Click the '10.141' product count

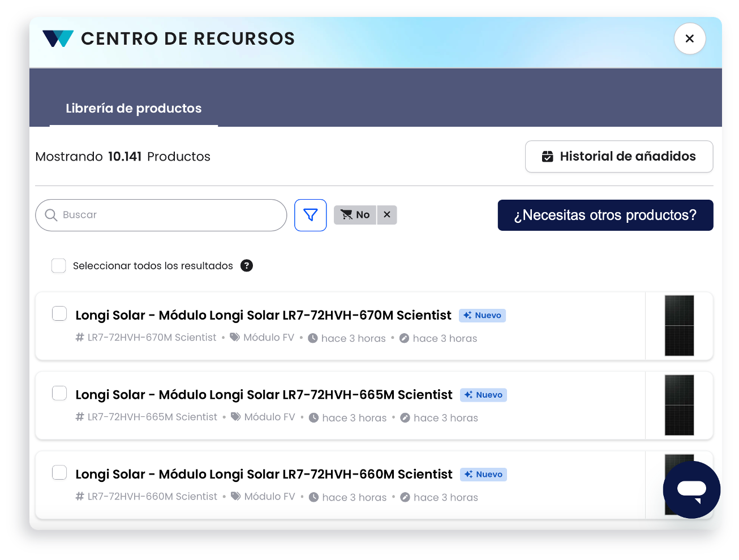[125, 157]
